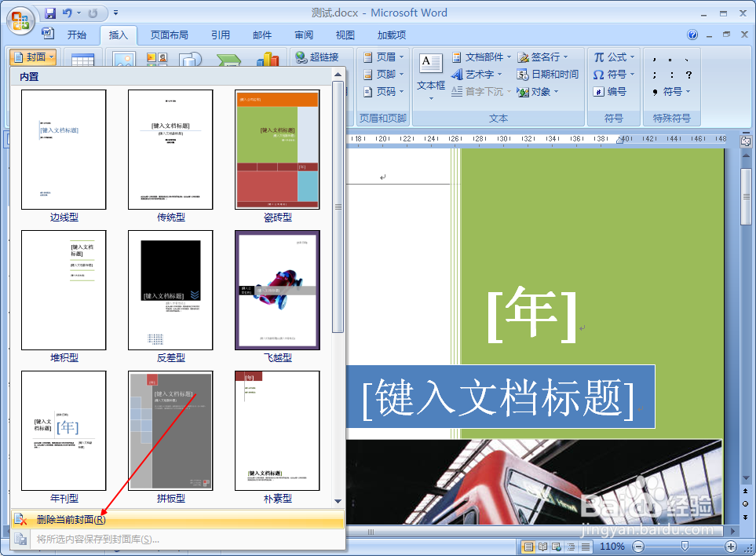756x556 pixels.
Task: Open the 邮件 tab
Action: (262, 35)
